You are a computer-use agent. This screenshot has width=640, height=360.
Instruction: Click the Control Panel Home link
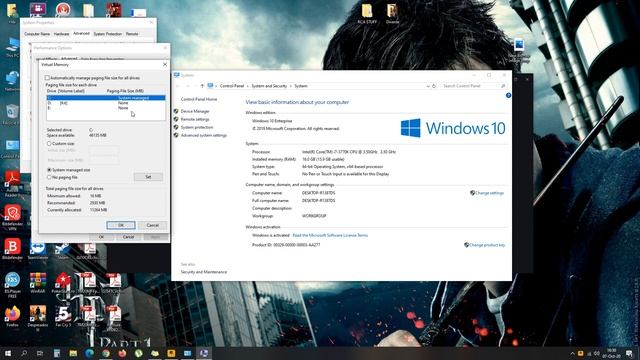point(199,99)
